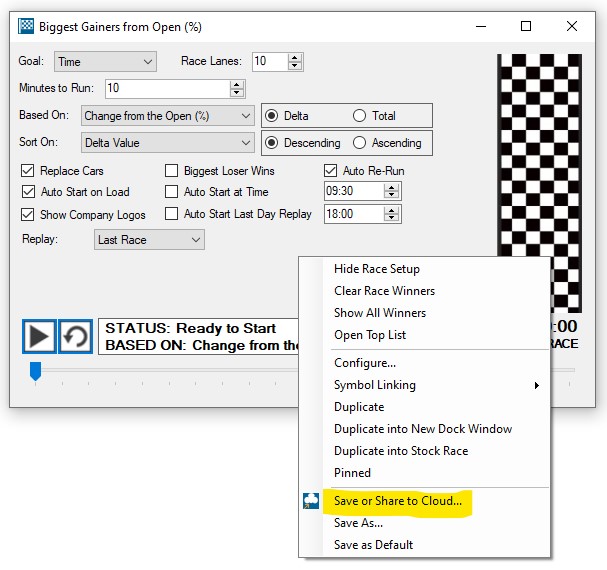The height and width of the screenshot is (570, 607).
Task: Enable the Biggest Loser Wins checkbox
Action: point(172,171)
